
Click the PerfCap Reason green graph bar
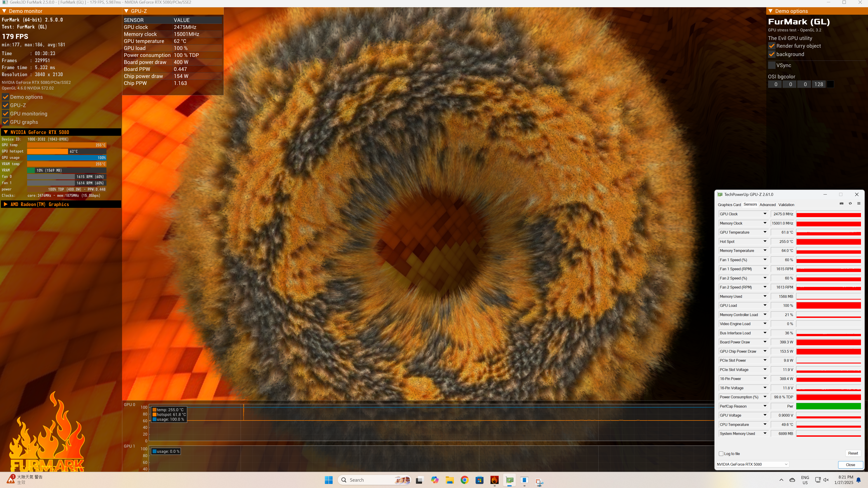click(829, 406)
